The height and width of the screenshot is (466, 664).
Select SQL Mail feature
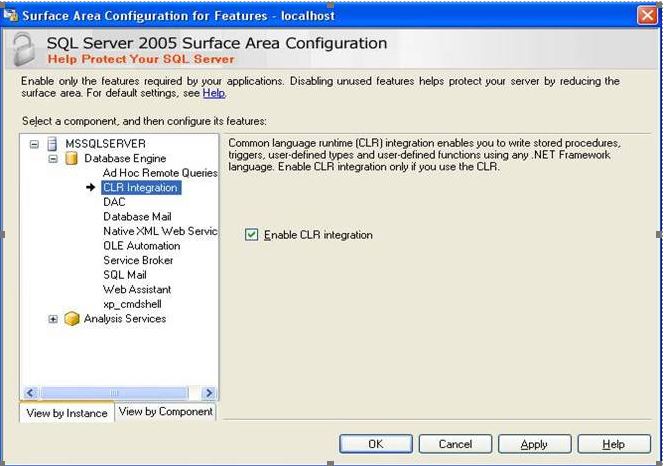tap(125, 275)
